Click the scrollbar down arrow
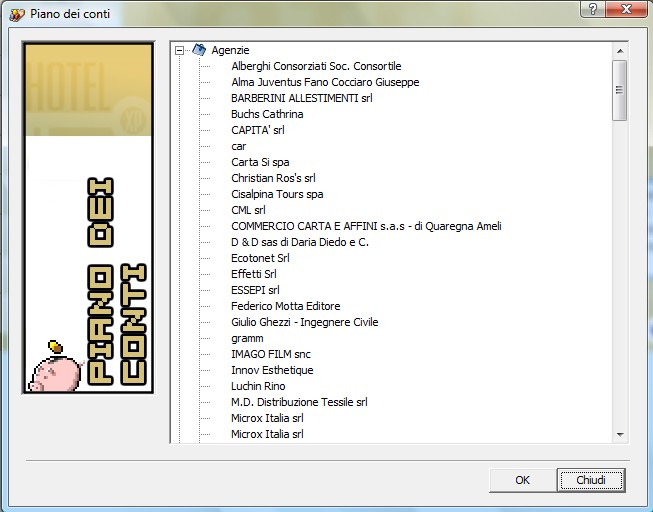653x512 pixels. click(620, 435)
